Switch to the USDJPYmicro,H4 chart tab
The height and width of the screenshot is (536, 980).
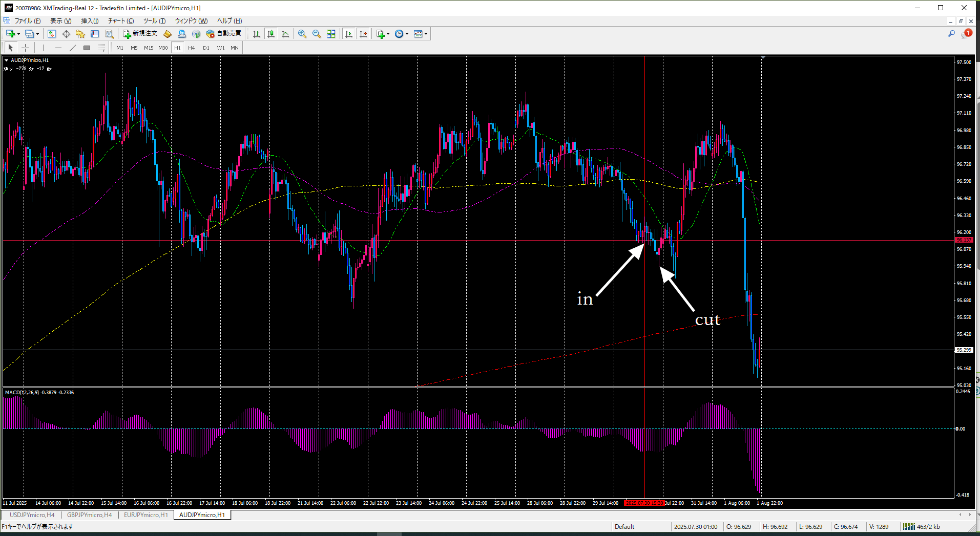32,515
